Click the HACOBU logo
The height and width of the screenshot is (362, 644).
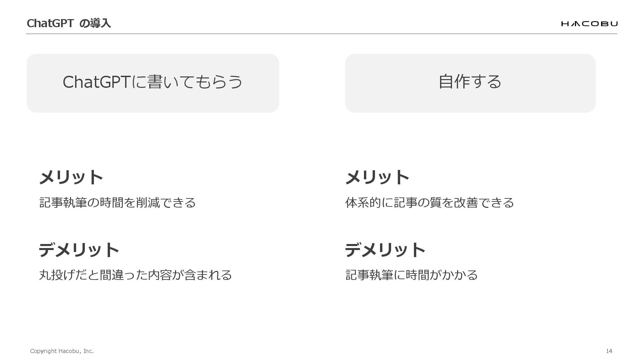[x=589, y=23]
